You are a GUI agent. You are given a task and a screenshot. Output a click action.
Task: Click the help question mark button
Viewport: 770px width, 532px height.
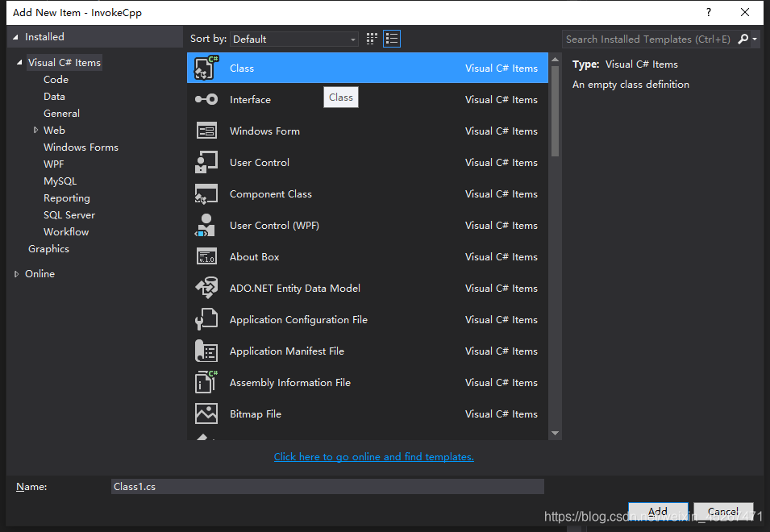click(x=708, y=12)
